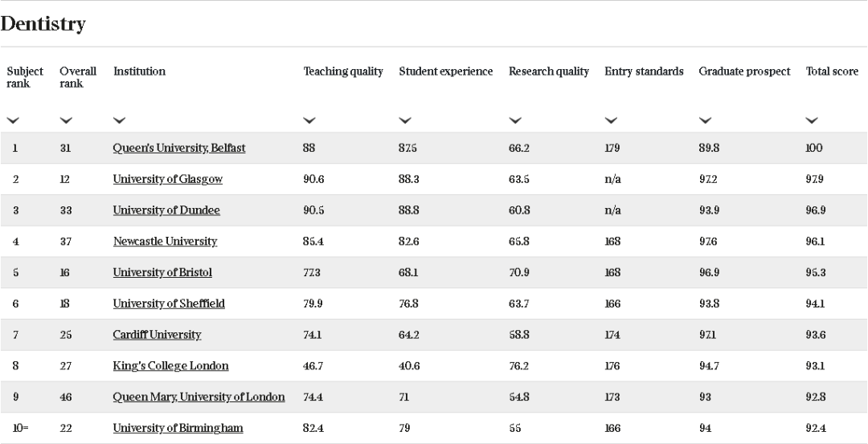Open Queen's University, Belfast link
The image size is (868, 444).
point(179,148)
